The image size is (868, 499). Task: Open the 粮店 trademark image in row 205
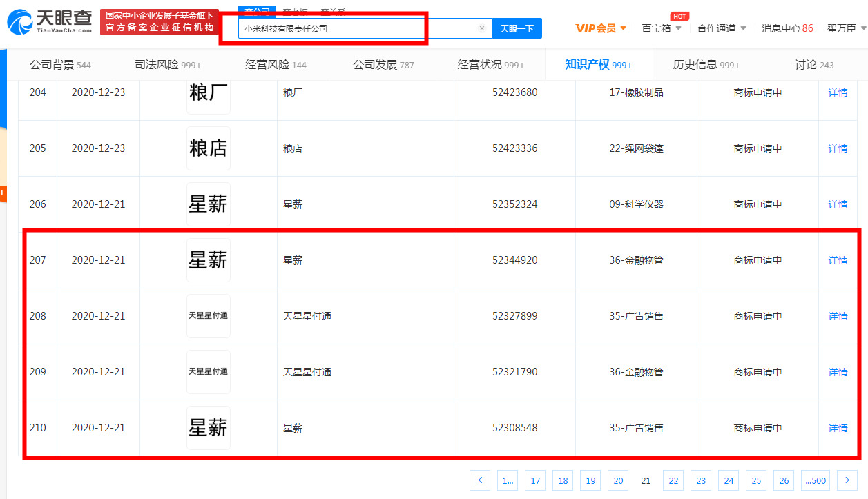point(209,148)
